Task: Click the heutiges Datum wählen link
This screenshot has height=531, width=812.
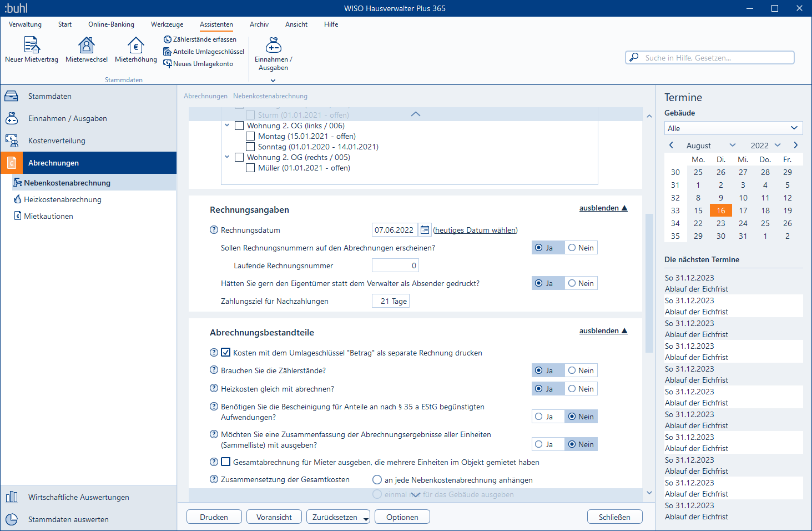Action: pyautogui.click(x=475, y=230)
